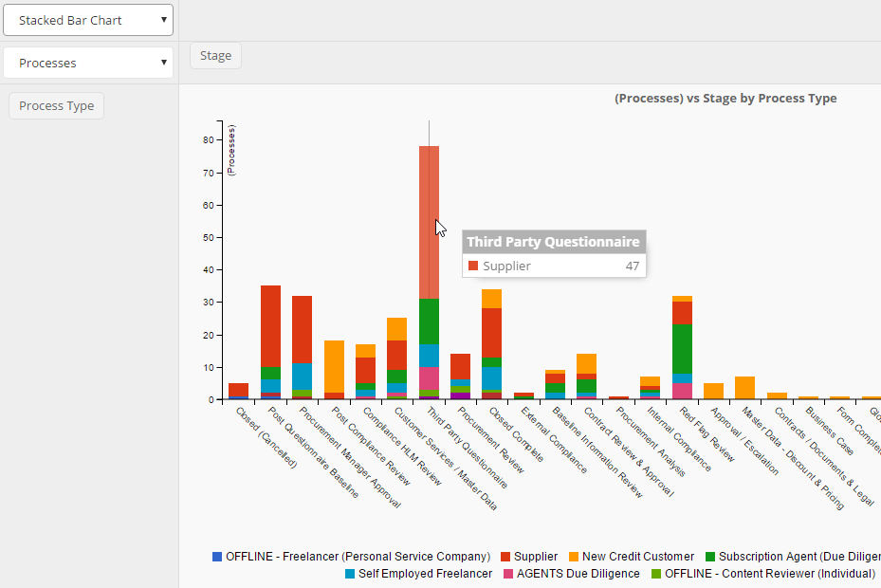Click the Baseline Information Review bar
881x588 pixels.
[x=555, y=384]
